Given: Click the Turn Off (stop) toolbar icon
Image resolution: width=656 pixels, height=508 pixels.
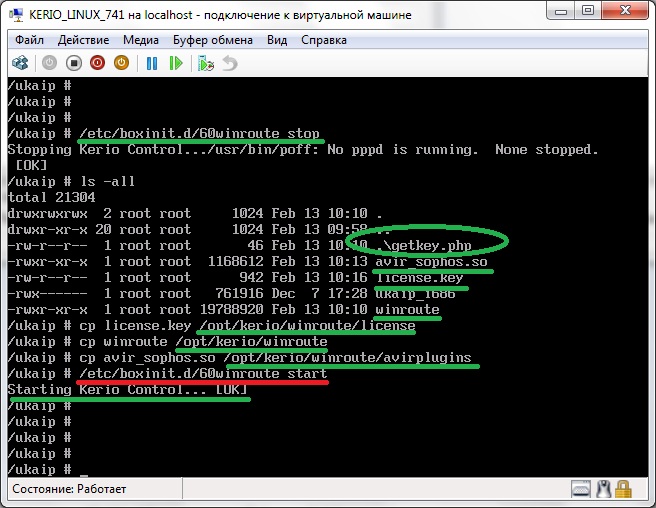Looking at the screenshot, I should pos(73,63).
